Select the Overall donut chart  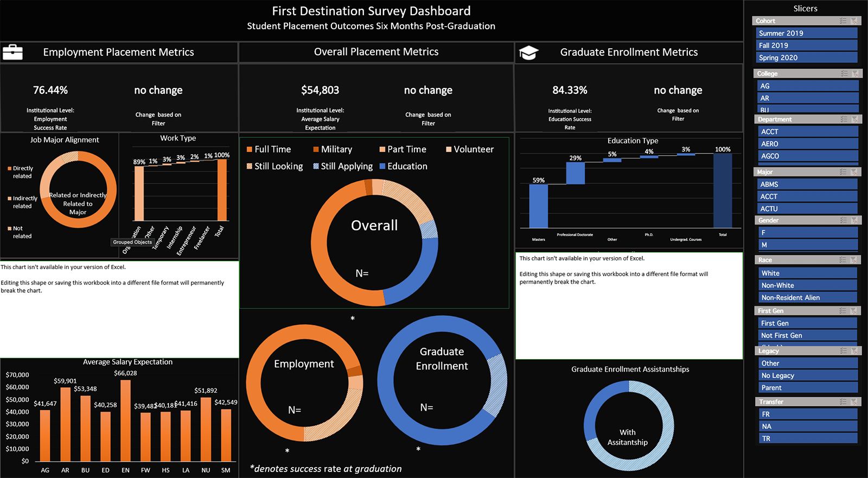pyautogui.click(x=374, y=243)
